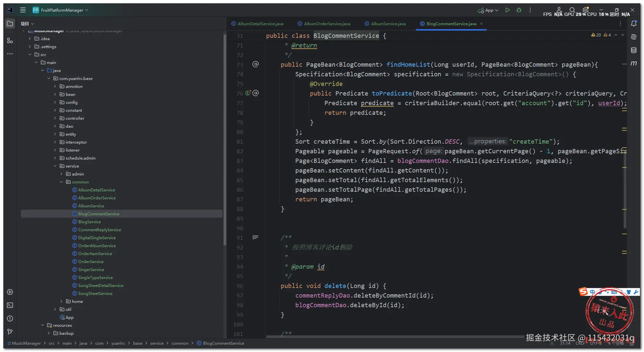
Task: Click the yuanlrc breadcrumb in the status bar
Action: (118, 343)
